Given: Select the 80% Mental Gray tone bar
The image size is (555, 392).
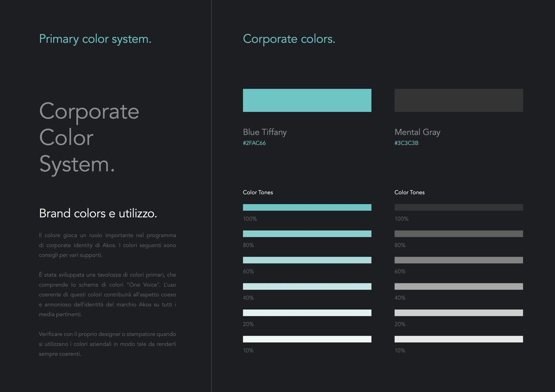Looking at the screenshot, I should pyautogui.click(x=459, y=234).
